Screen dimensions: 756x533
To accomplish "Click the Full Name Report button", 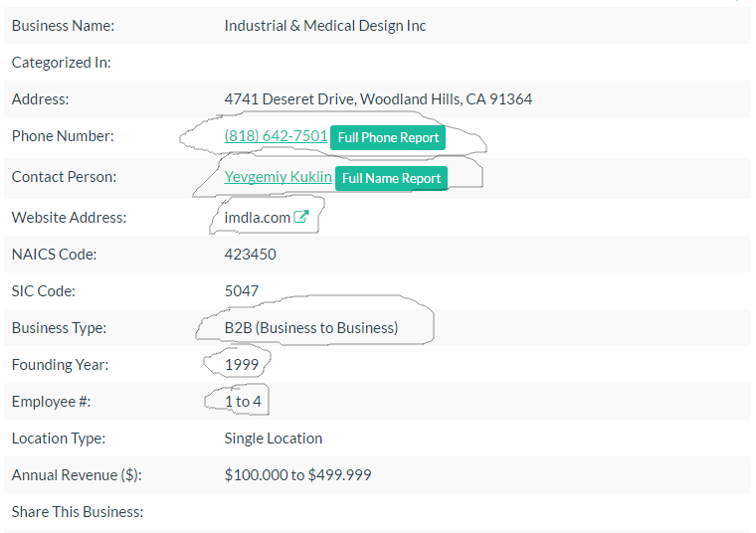I will coord(391,178).
